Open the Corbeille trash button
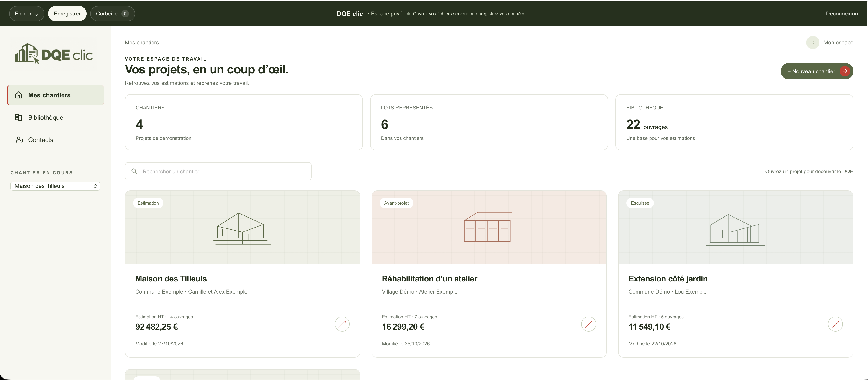The width and height of the screenshot is (868, 380). (113, 14)
